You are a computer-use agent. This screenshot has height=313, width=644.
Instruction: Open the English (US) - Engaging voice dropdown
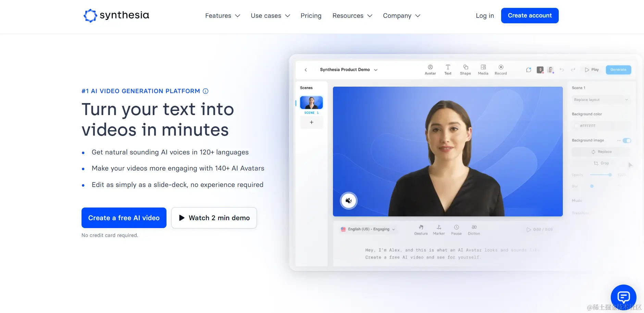pos(368,229)
